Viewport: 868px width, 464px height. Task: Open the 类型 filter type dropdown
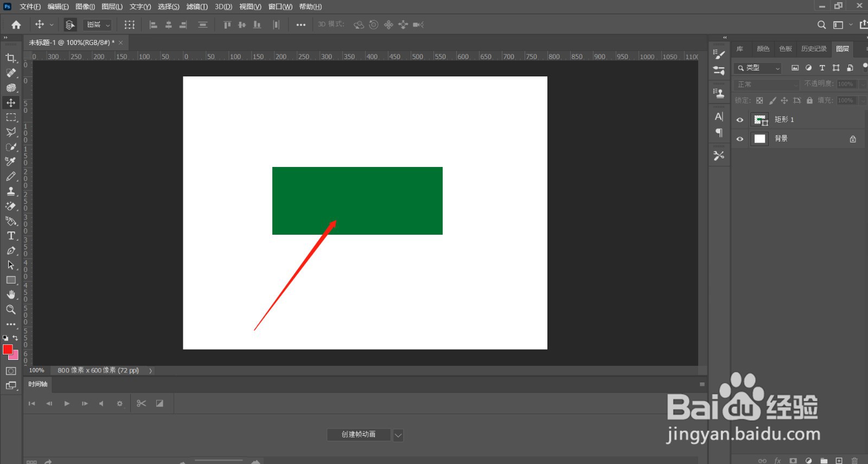pyautogui.click(x=758, y=68)
